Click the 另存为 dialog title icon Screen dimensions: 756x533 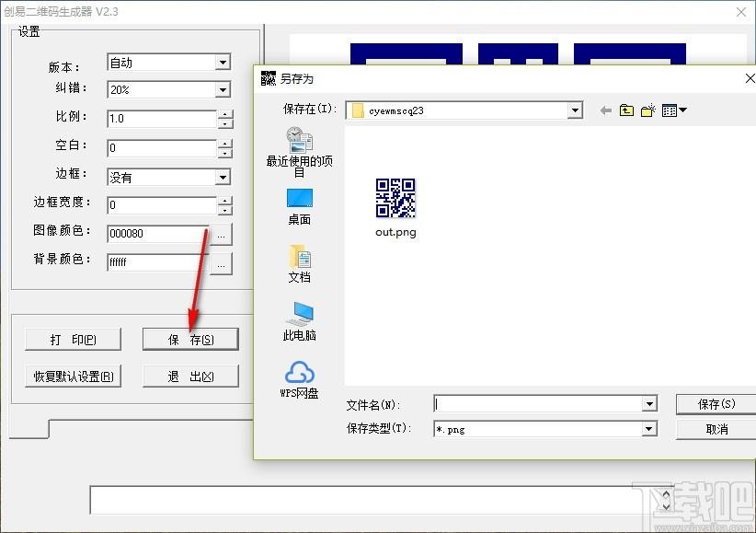pos(268,78)
